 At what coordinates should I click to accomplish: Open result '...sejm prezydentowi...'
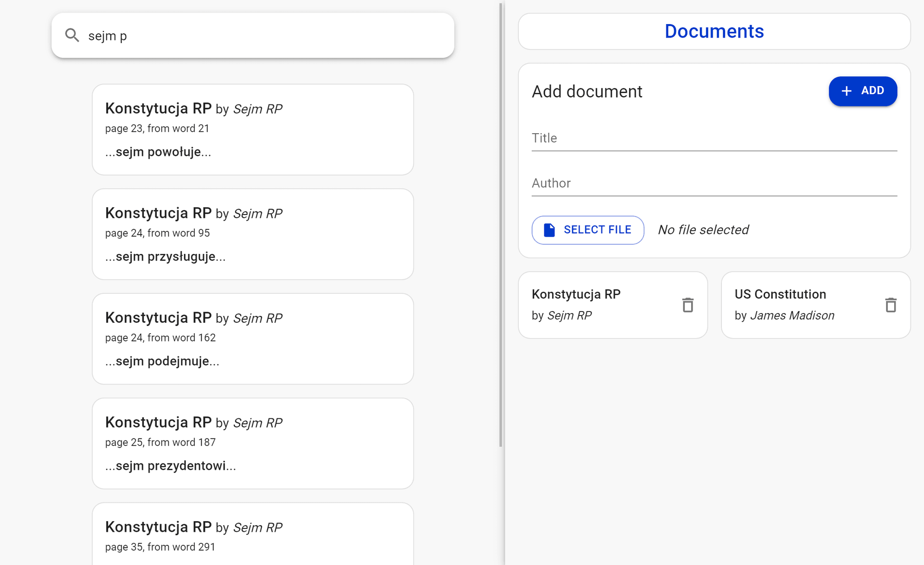tap(253, 443)
